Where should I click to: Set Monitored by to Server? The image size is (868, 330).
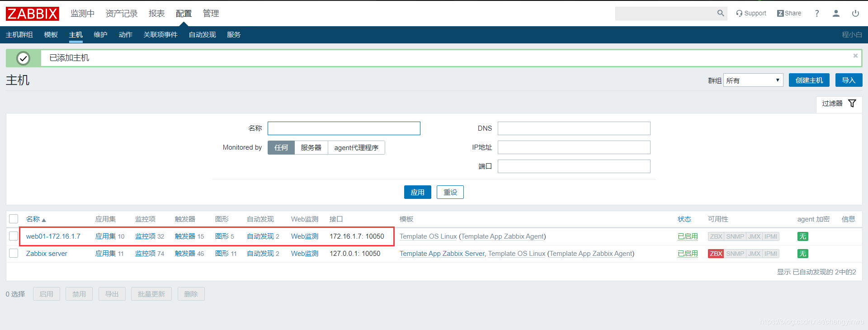[x=311, y=148]
